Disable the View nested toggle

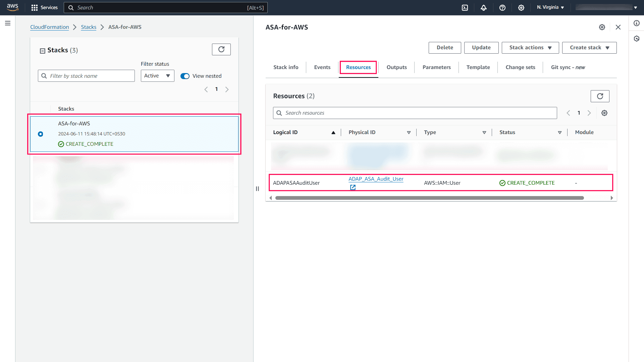[185, 76]
